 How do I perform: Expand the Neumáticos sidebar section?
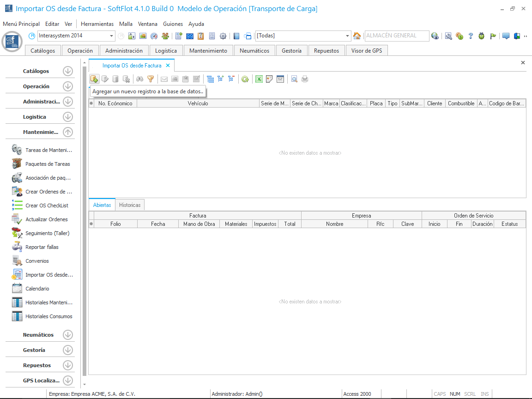point(68,335)
